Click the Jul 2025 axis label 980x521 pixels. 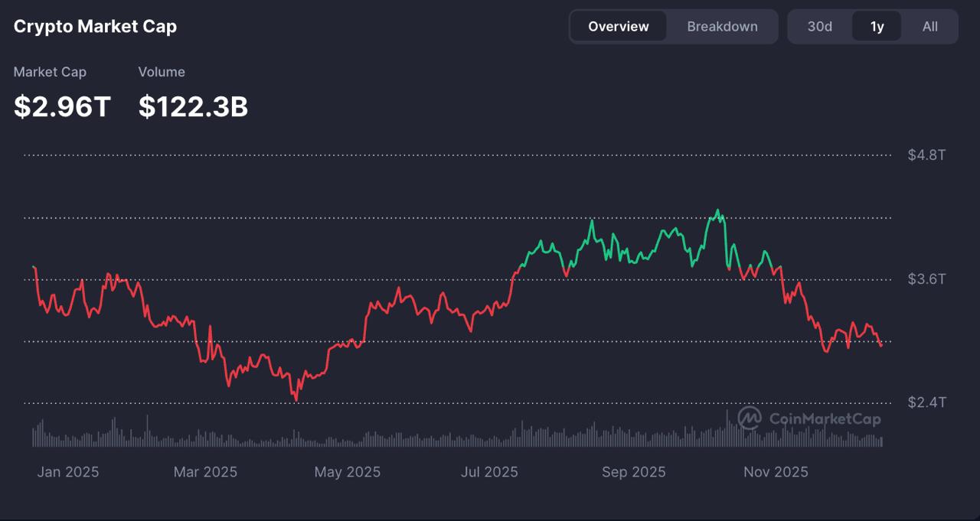click(x=489, y=472)
